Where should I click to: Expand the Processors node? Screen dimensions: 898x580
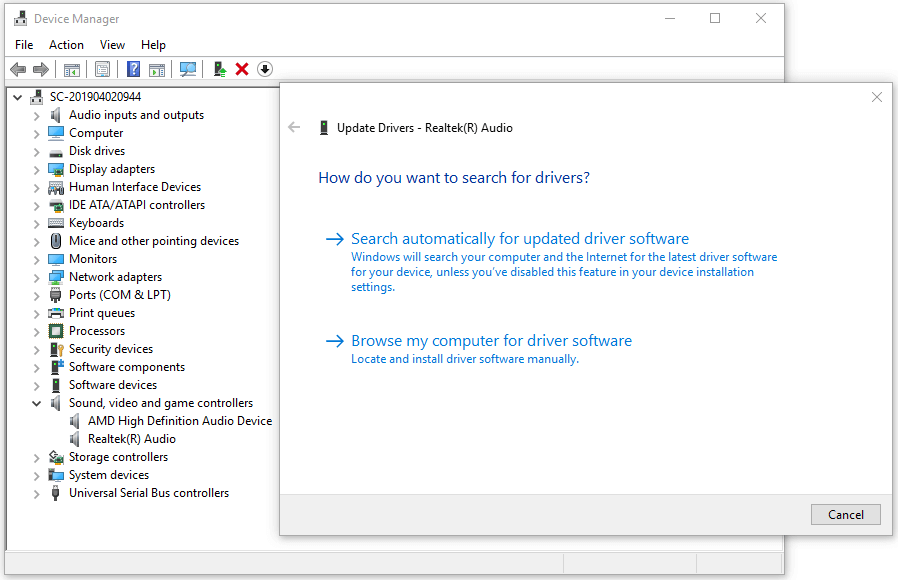click(x=37, y=332)
